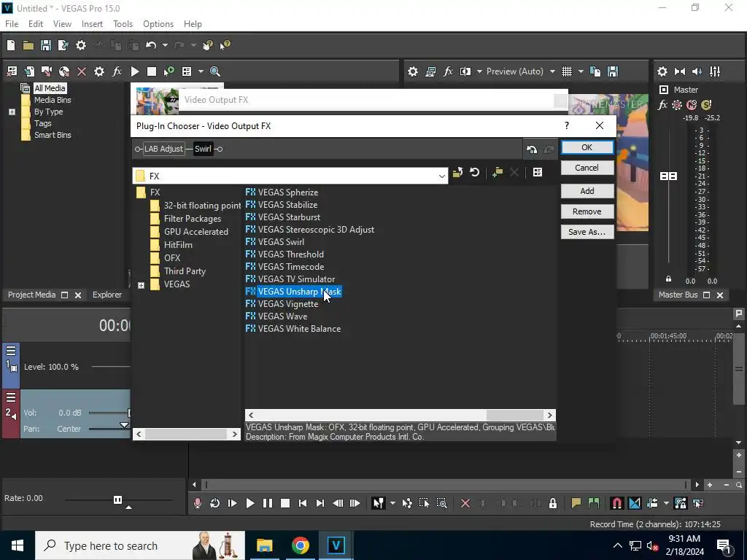Screen dimensions: 747x560
Task: Open the Project Media views dropdown arrow
Action: coord(201,71)
